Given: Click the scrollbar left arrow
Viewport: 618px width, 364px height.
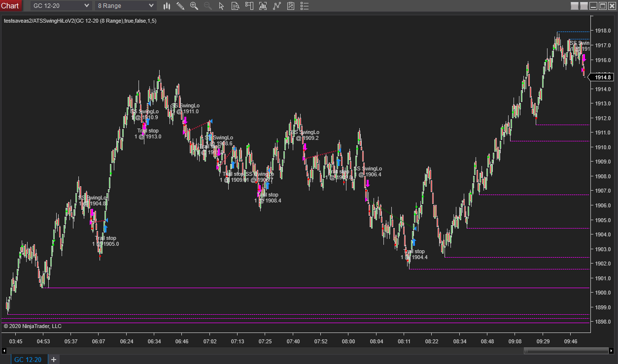Looking at the screenshot, I should (x=4, y=351).
